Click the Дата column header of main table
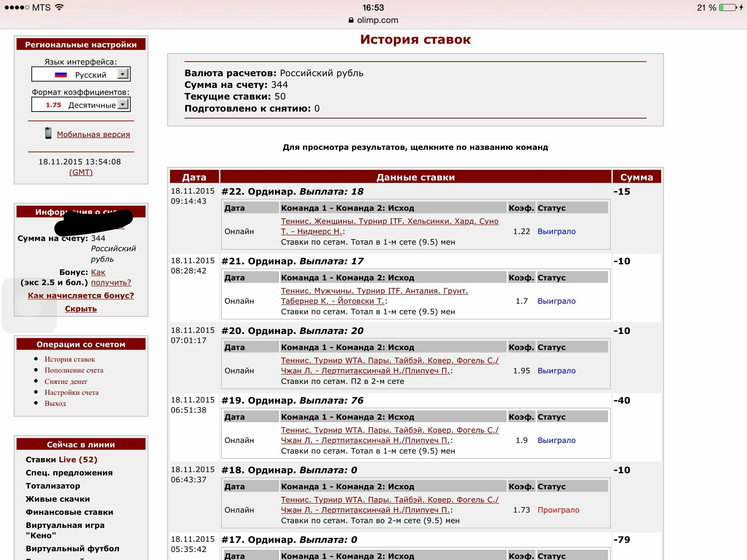 [194, 177]
